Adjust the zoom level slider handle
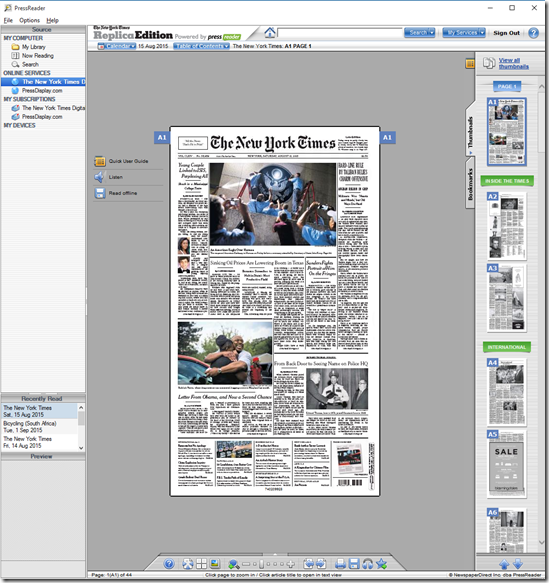Image resolution: width=549 pixels, height=583 pixels. click(x=261, y=564)
